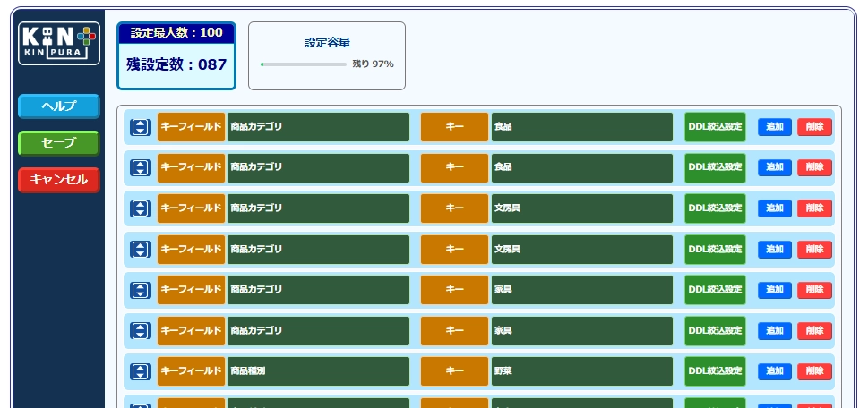The width and height of the screenshot is (868, 408).
Task: Click 追加 on the first 食品 row
Action: (775, 127)
